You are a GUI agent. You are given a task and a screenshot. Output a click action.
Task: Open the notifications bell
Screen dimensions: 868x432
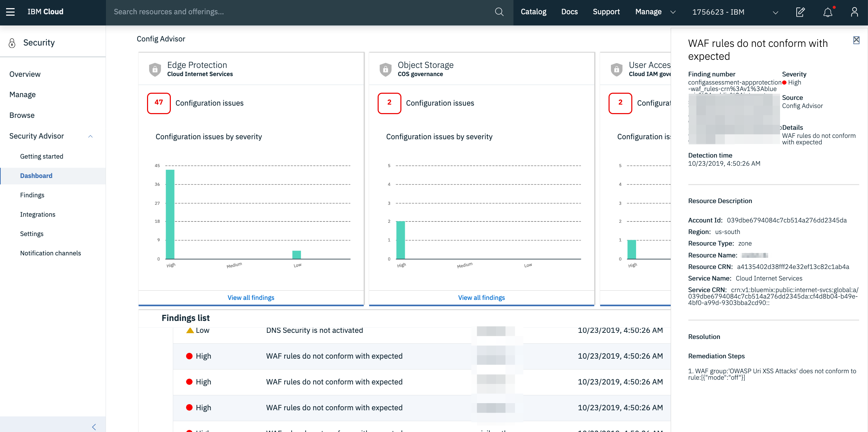[x=828, y=12]
